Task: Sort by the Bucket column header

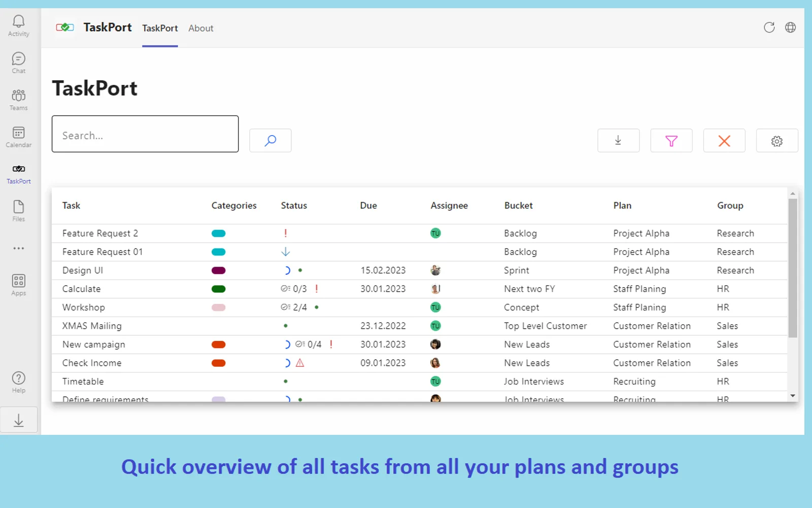Action: 518,206
